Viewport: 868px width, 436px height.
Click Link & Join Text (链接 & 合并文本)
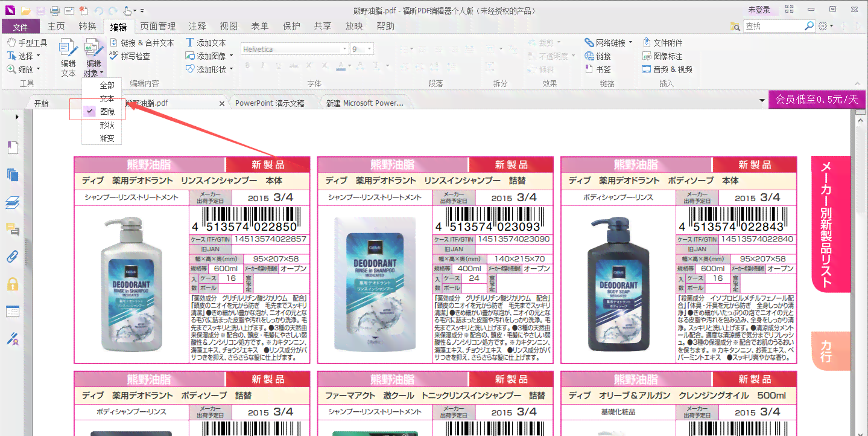coord(142,43)
